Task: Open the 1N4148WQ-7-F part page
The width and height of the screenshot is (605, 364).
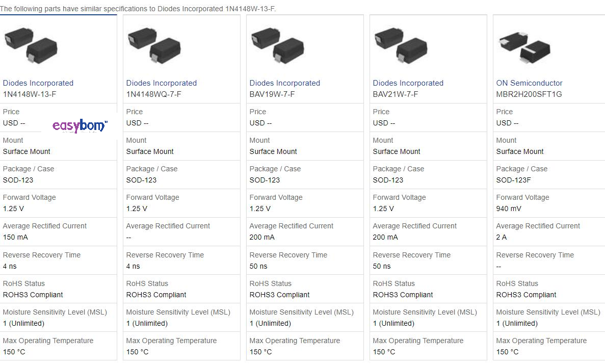Action: coord(154,94)
